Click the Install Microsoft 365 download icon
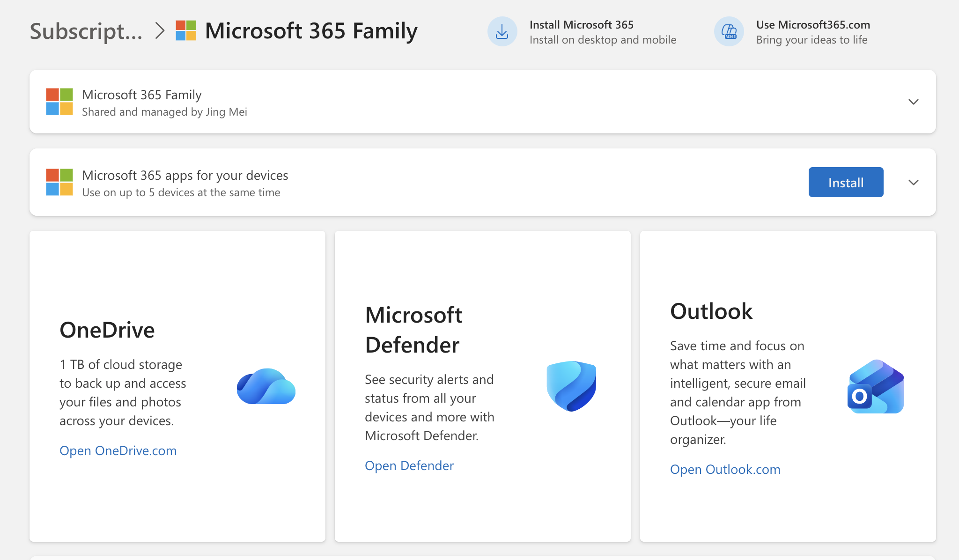The width and height of the screenshot is (959, 560). [x=502, y=32]
